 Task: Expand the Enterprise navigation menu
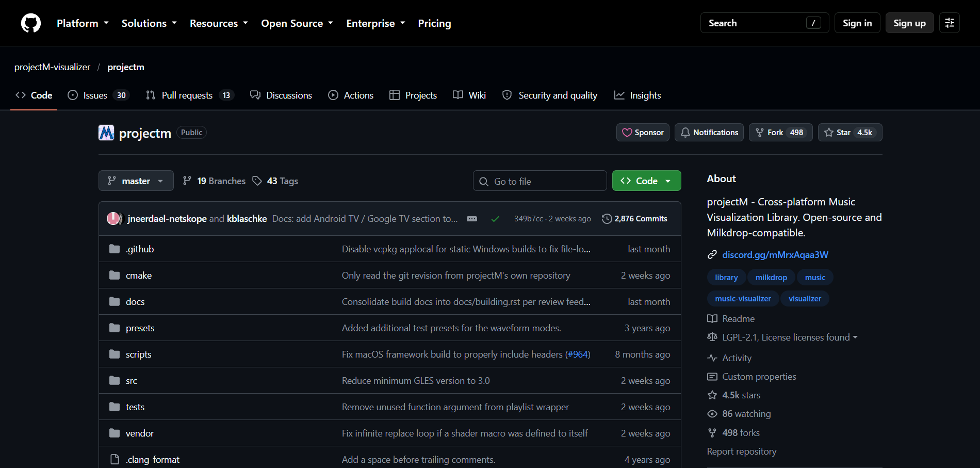pyautogui.click(x=375, y=23)
